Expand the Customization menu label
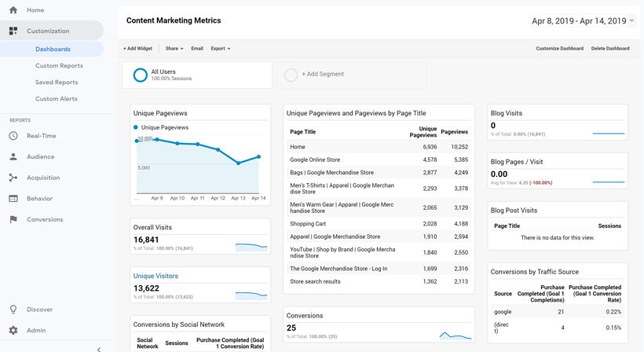This screenshot has height=352, width=644. (x=48, y=31)
